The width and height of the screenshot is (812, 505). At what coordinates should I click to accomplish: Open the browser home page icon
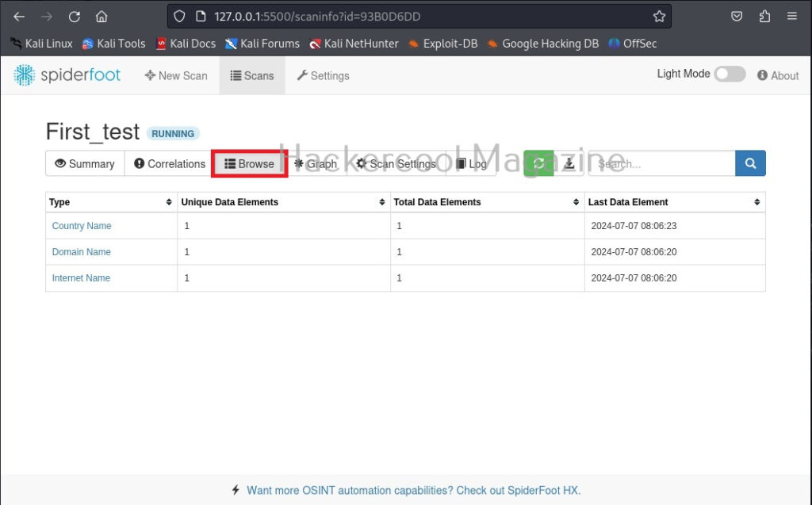(x=101, y=17)
